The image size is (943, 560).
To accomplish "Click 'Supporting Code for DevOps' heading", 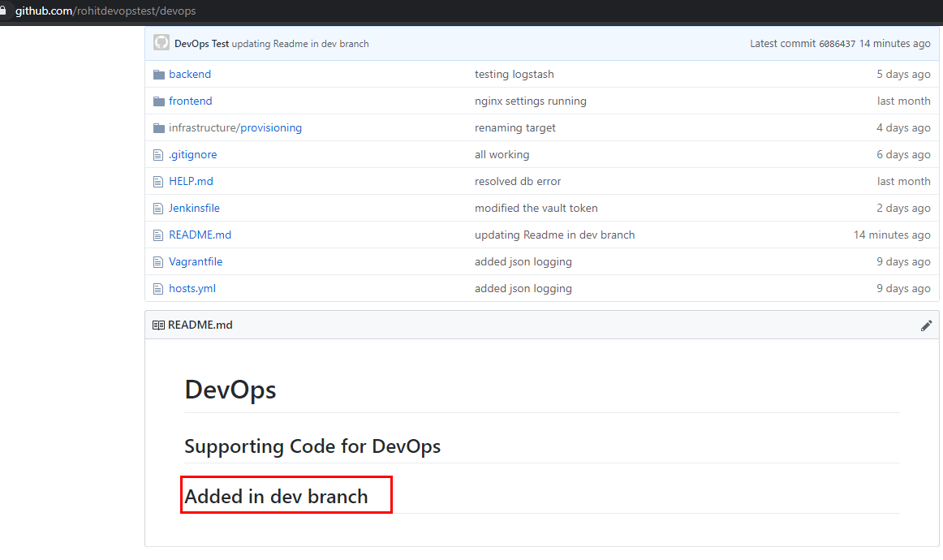I will pos(312,446).
